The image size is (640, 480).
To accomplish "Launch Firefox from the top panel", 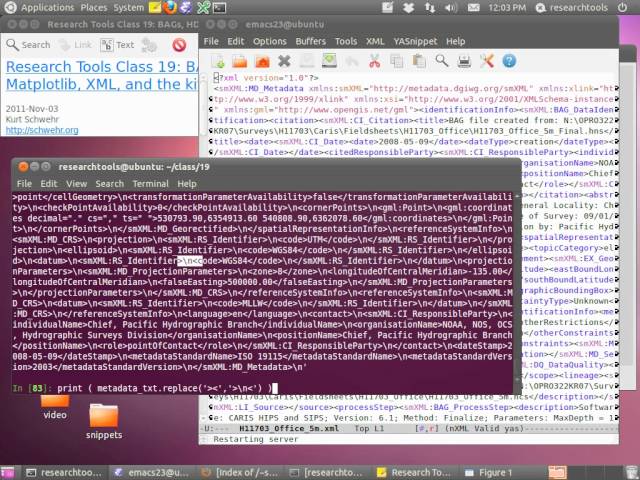I will pos(170,7).
